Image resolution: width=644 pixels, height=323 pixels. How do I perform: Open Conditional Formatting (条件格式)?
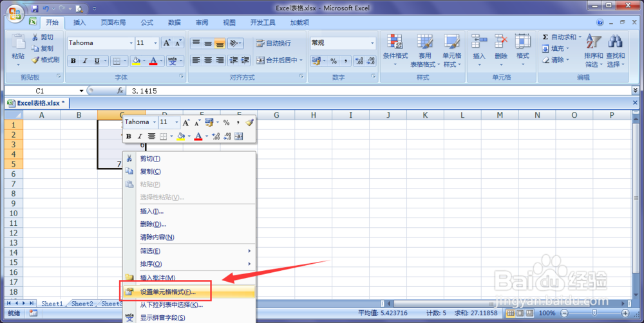(x=395, y=51)
